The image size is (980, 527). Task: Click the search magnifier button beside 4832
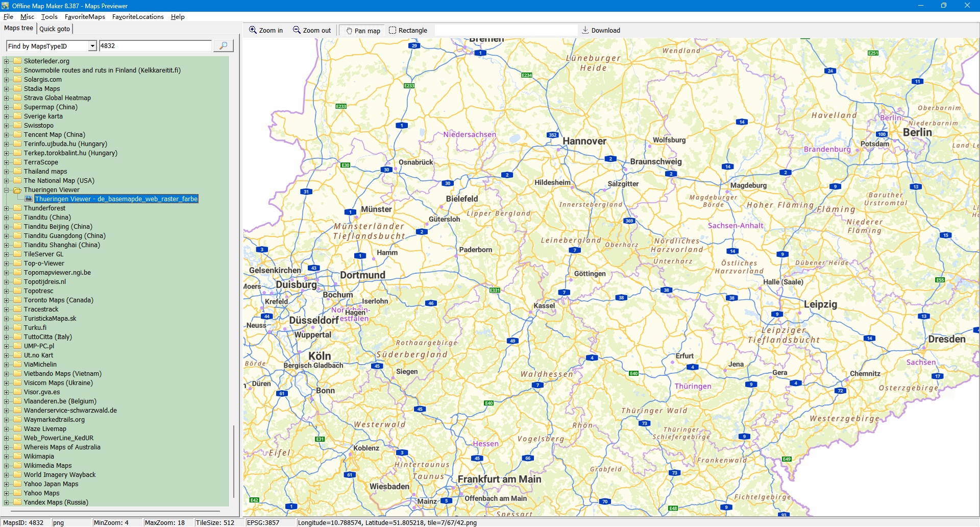tap(223, 46)
